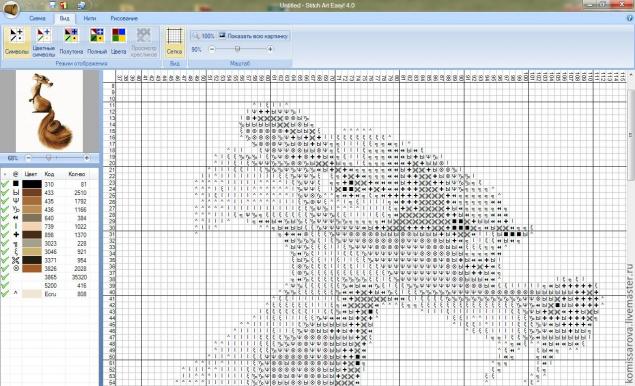Screen dimensions: 635x386
Task: Switch to the Нити ribbon tab
Action: pos(89,18)
